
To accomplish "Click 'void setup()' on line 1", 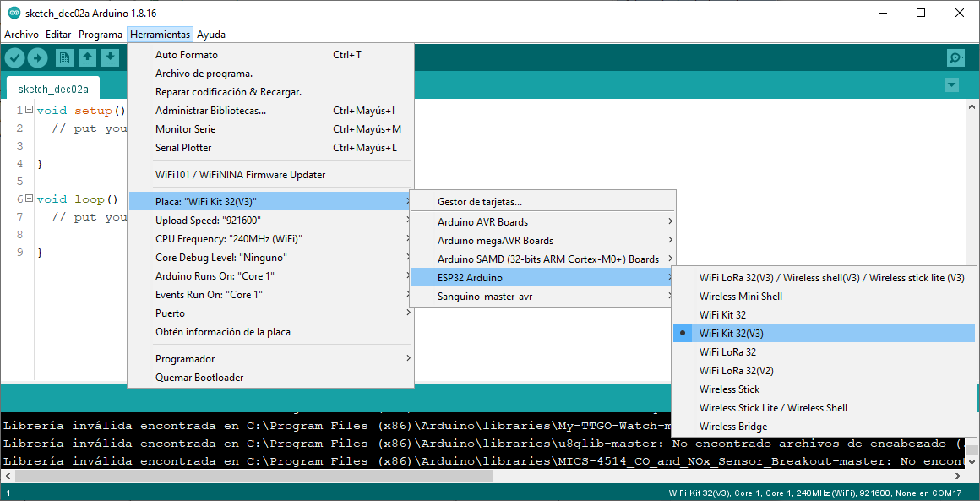I will (81, 111).
